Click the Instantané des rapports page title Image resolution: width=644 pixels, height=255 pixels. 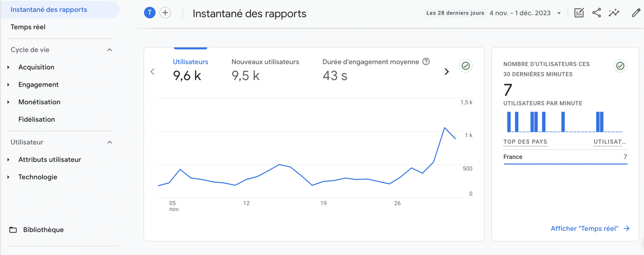coord(249,14)
